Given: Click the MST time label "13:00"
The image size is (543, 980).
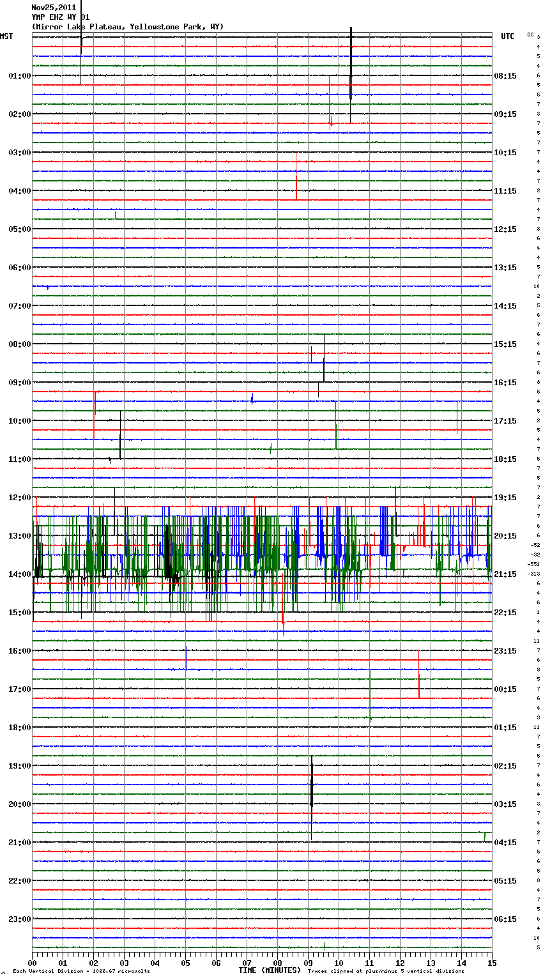Looking at the screenshot, I should click(x=20, y=536).
